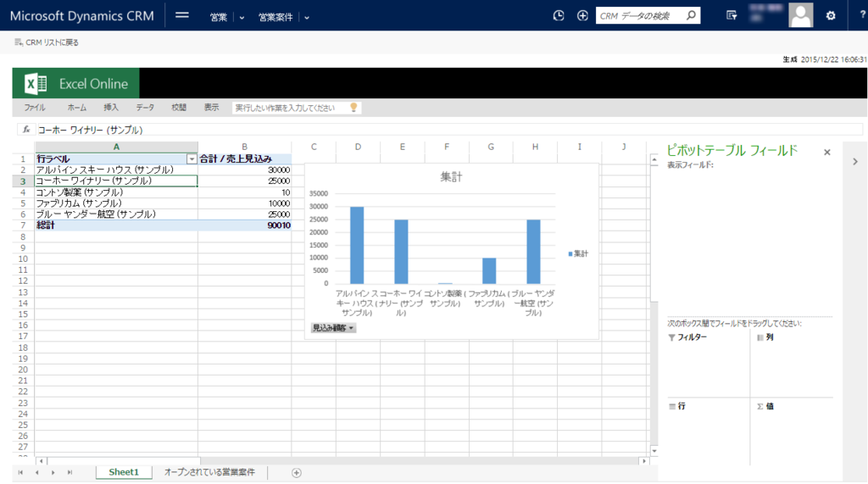The image size is (868, 484).
Task: Go to last sheet navigation arrow
Action: [x=70, y=472]
